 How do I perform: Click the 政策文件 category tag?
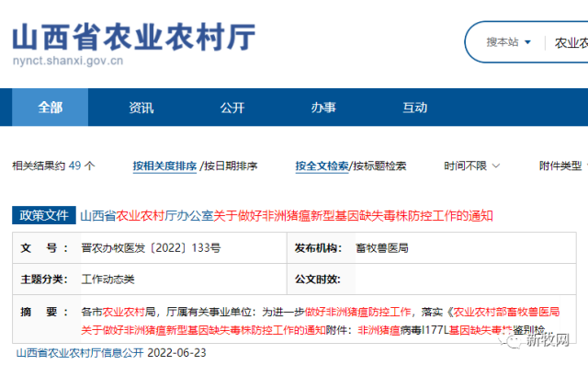44,215
